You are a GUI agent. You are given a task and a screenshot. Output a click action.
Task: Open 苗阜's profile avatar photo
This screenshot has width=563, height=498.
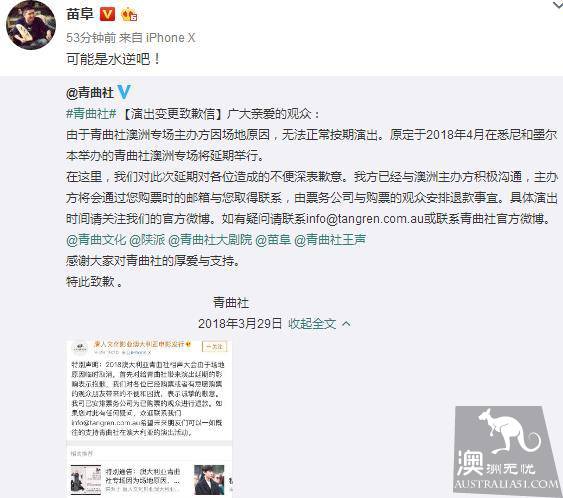31,25
